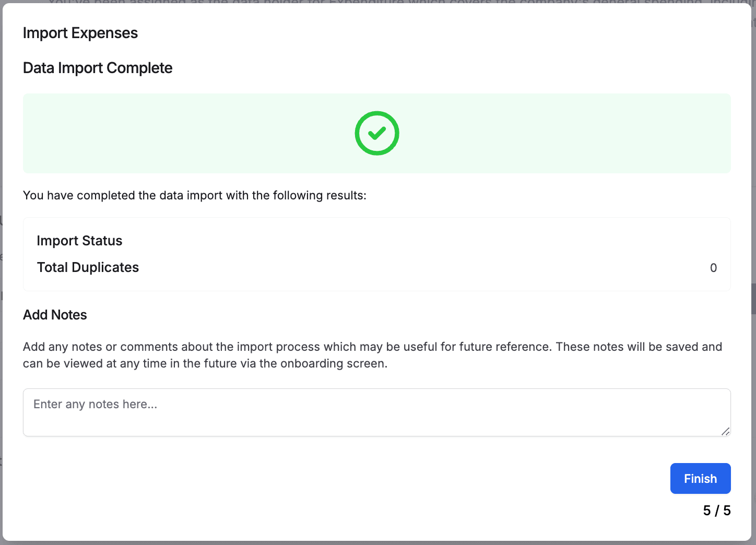The width and height of the screenshot is (756, 545).
Task: Click the 'Import Expenses' dialog title
Action: (x=80, y=33)
